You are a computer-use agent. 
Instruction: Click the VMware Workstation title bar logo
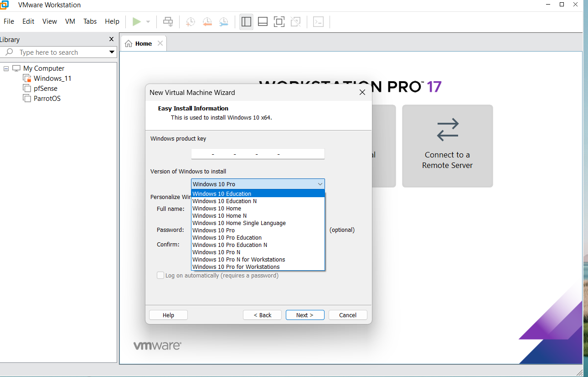click(x=4, y=5)
